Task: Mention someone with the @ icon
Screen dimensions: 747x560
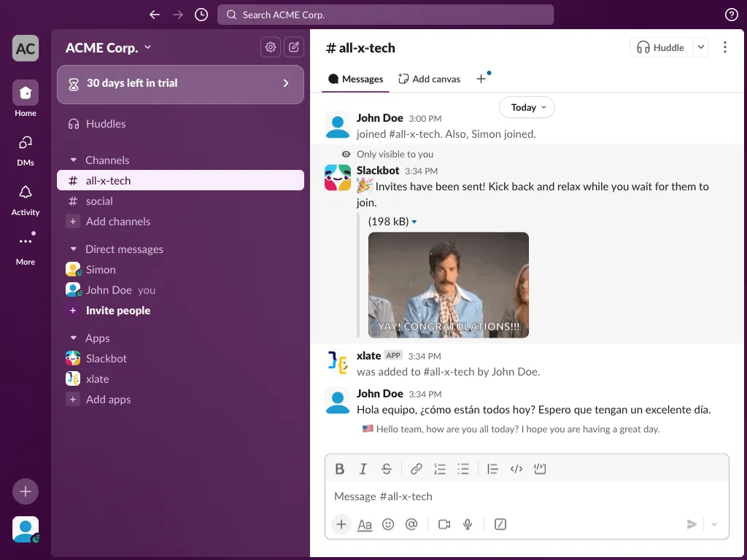Action: click(411, 524)
